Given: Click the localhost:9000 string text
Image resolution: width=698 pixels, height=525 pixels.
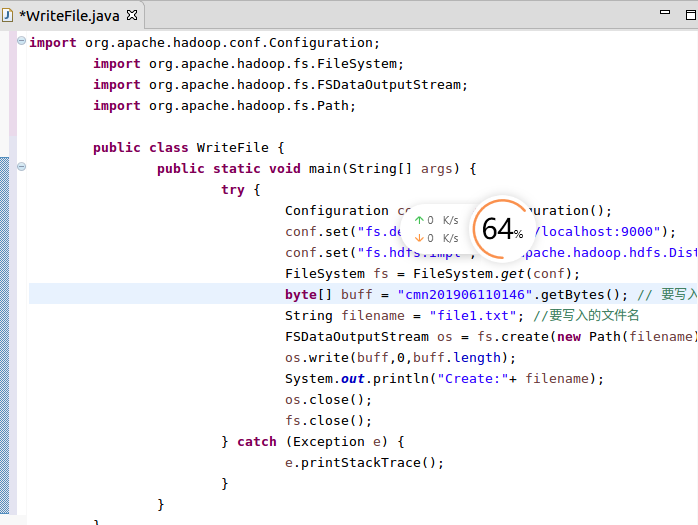Looking at the screenshot, I should click(x=597, y=232).
